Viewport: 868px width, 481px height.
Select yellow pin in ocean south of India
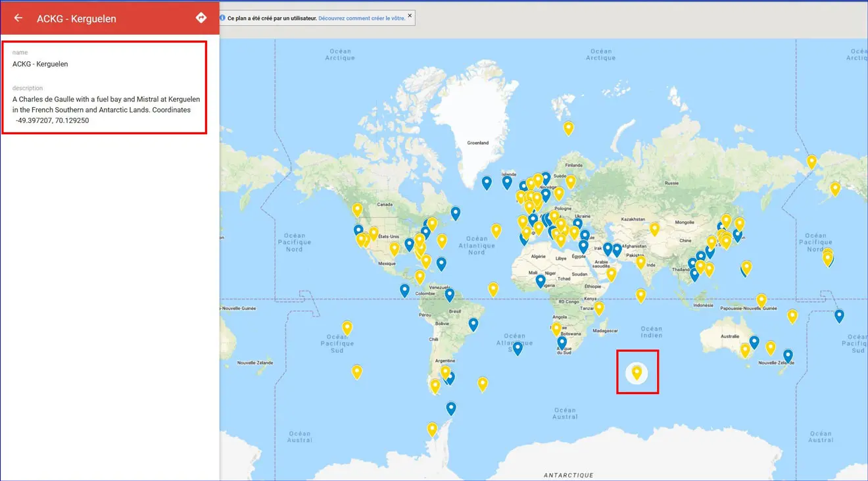tap(641, 295)
